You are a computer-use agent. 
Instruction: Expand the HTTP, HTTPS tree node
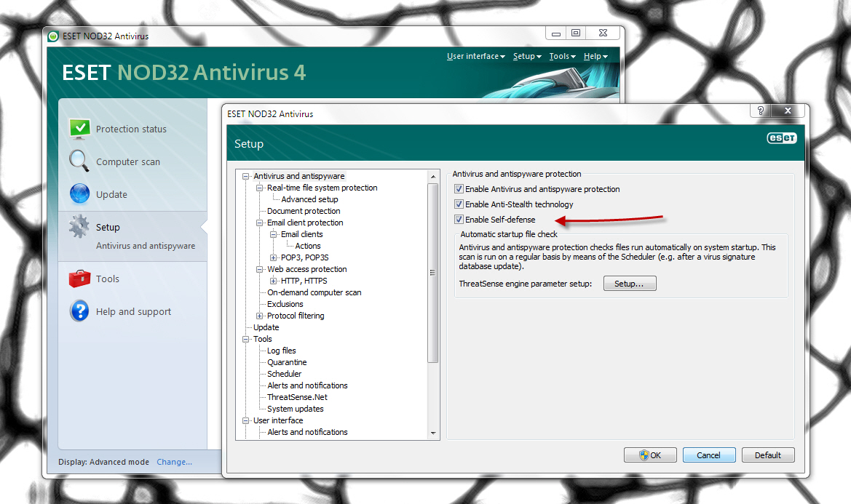274,281
